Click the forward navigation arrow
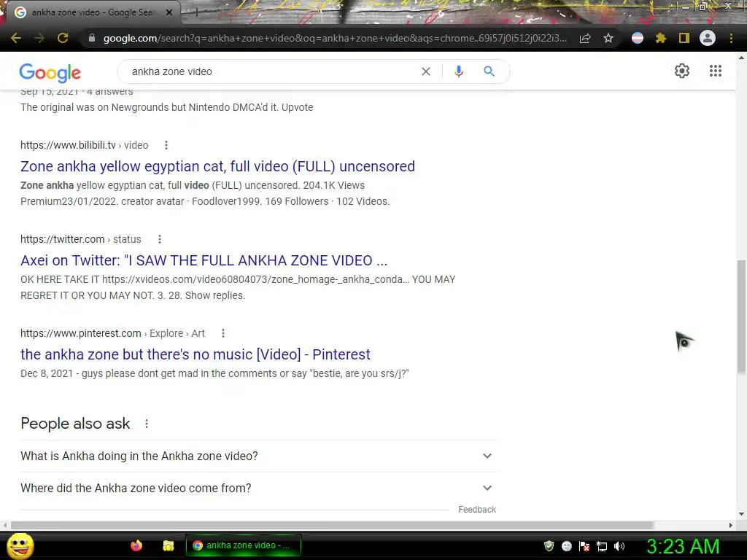The image size is (747, 560). point(39,38)
